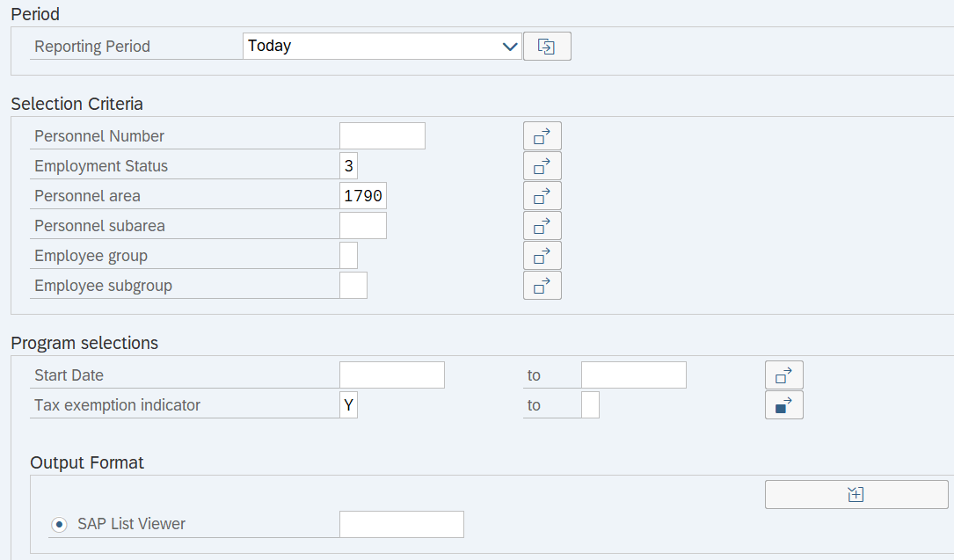Click the Period section heading
Viewport: 954px width, 560px height.
click(x=34, y=14)
